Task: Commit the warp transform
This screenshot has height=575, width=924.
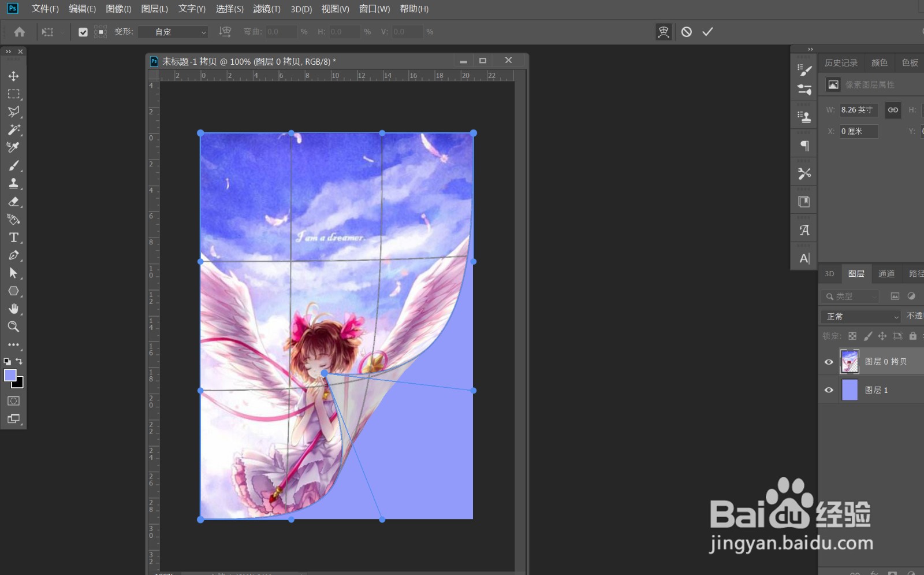Action: click(707, 32)
